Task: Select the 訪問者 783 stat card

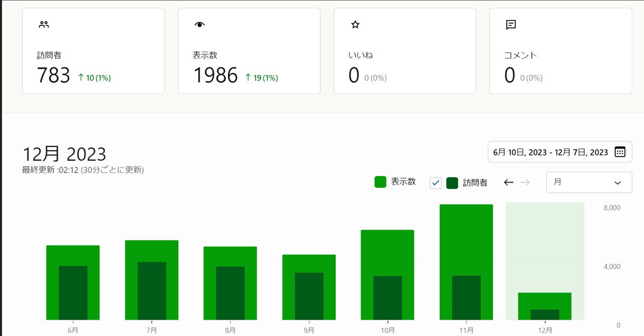Action: pyautogui.click(x=93, y=51)
